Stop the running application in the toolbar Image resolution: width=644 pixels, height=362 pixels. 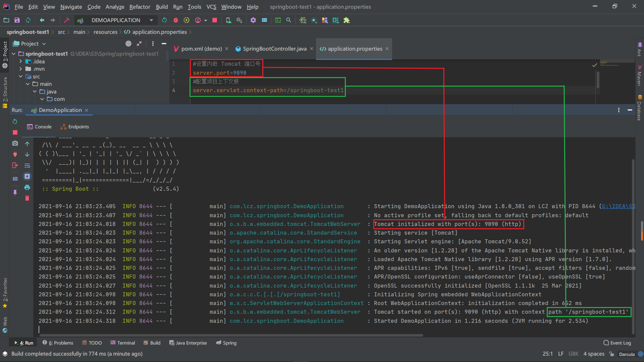(215, 20)
